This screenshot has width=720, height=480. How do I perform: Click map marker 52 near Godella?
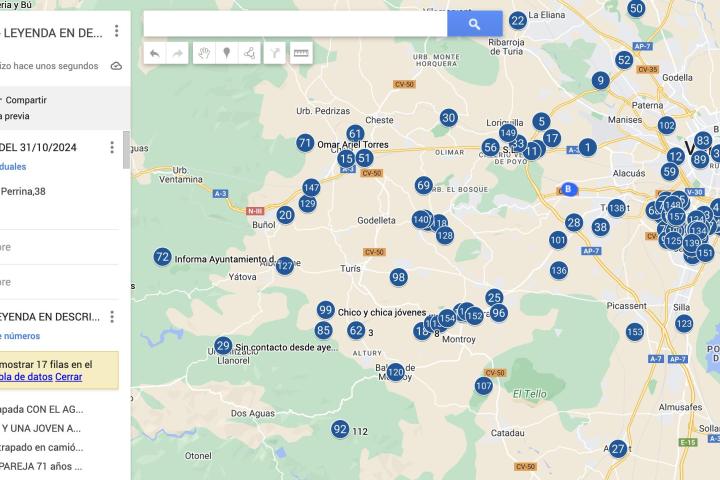(x=624, y=60)
